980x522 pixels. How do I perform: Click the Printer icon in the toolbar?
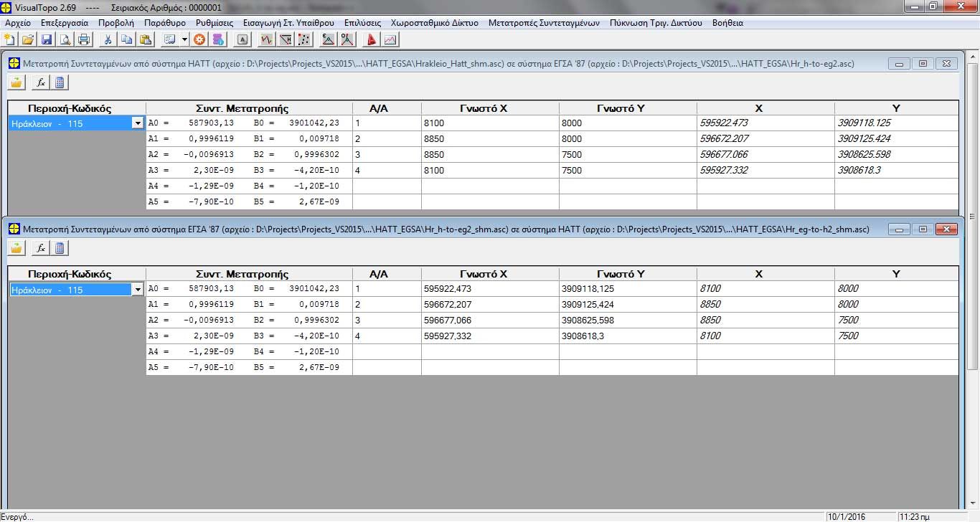pyautogui.click(x=84, y=39)
